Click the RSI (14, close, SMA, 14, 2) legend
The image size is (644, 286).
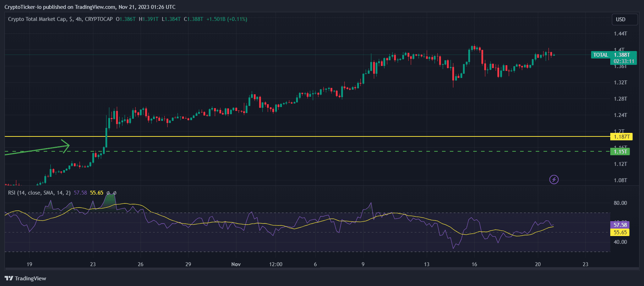pos(39,193)
